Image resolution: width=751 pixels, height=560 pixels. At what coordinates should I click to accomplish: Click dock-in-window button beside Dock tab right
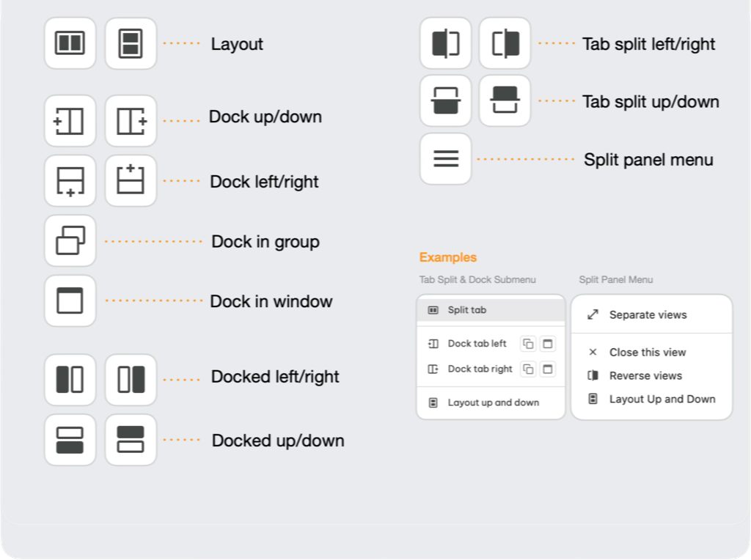pos(548,369)
